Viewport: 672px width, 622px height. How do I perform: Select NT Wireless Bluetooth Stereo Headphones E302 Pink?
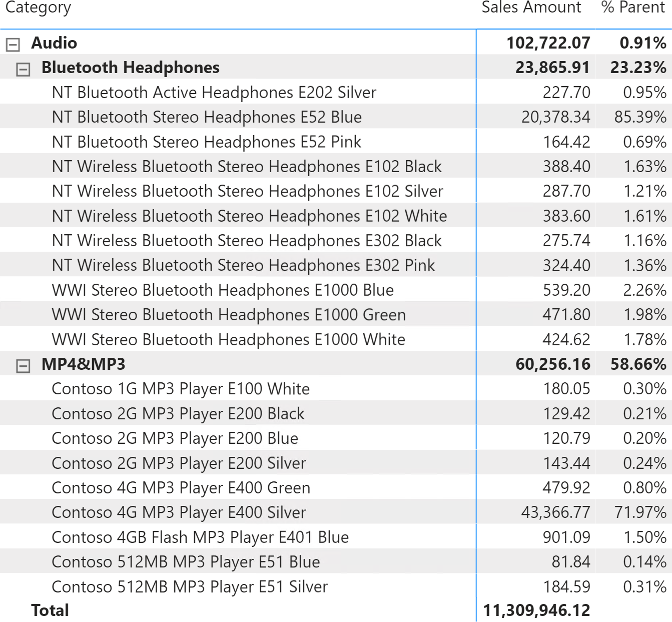coord(244,265)
